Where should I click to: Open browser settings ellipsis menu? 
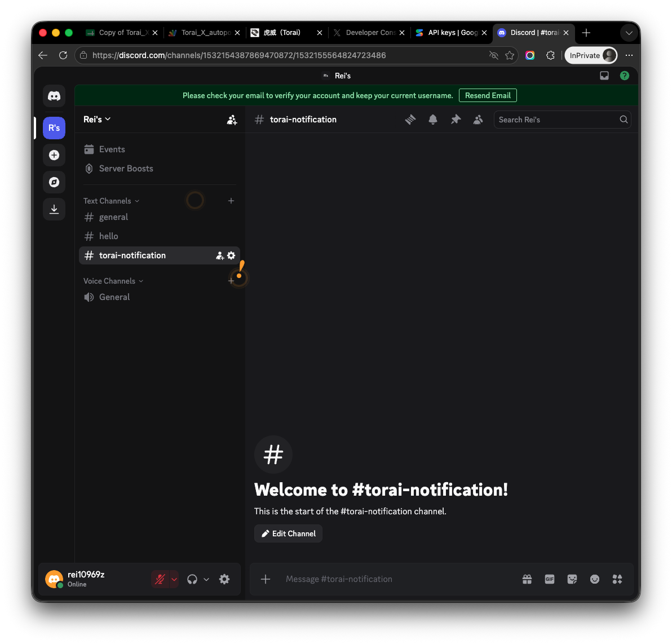(x=629, y=55)
